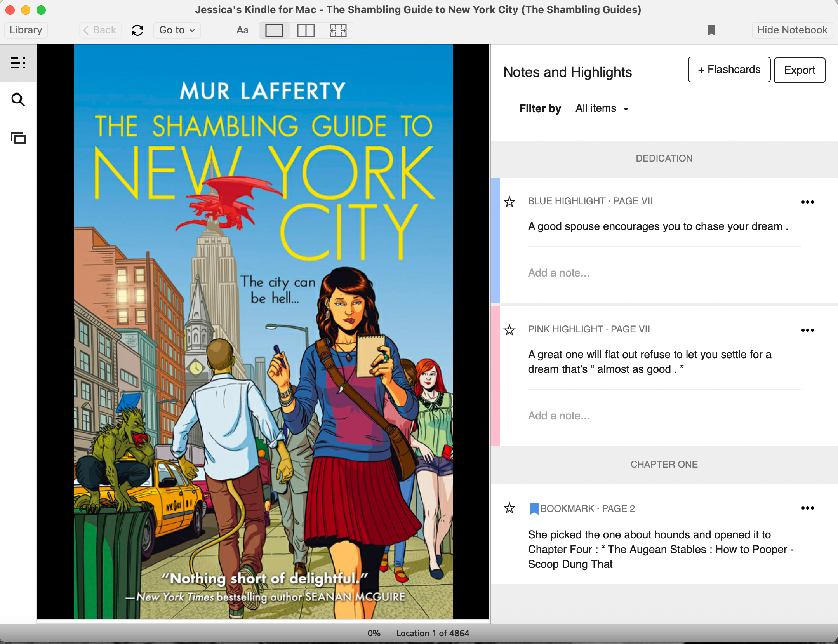The image size is (838, 644).
Task: Click the Add a note field under pink highlight
Action: point(557,416)
